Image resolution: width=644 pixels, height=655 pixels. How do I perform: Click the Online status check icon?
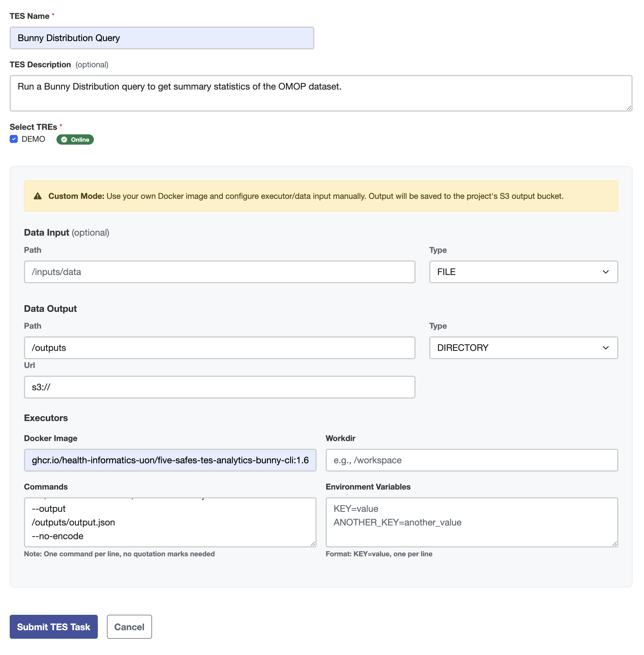64,140
